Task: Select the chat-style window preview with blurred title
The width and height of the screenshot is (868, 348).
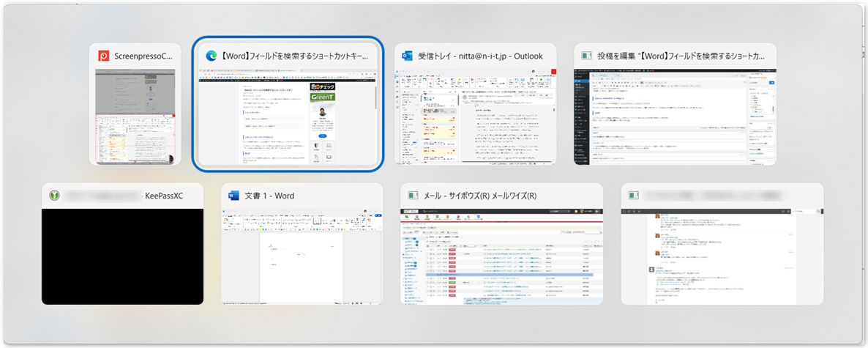Action: (x=721, y=256)
